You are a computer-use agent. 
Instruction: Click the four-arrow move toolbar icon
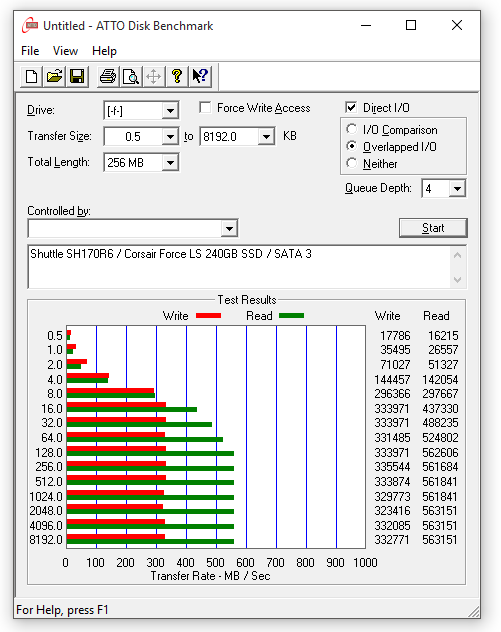pyautogui.click(x=154, y=76)
